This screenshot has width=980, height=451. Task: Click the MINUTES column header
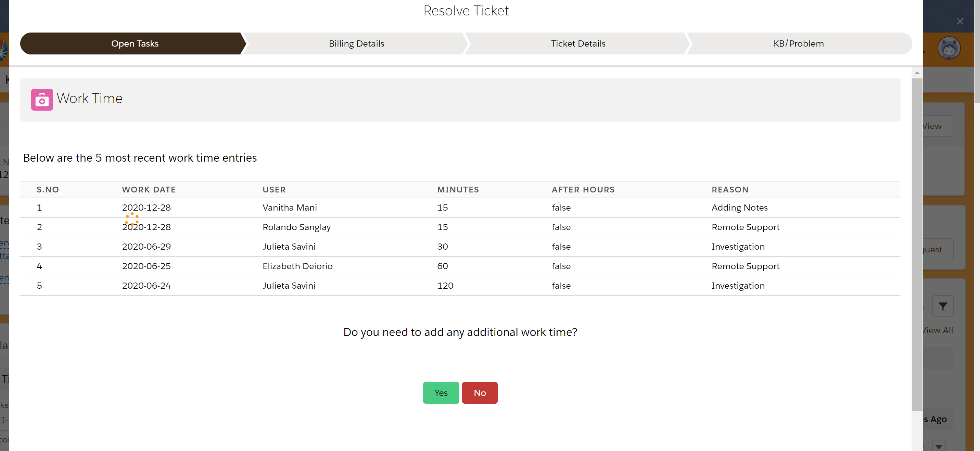point(458,189)
